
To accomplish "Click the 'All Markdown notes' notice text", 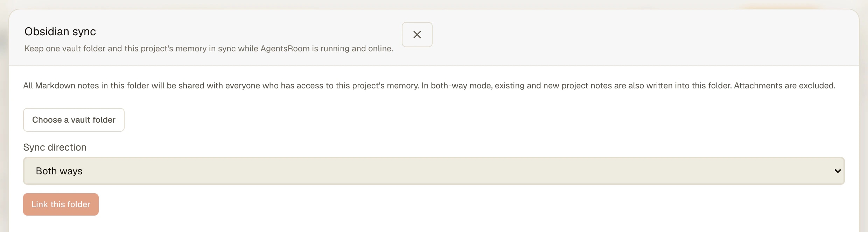I will [429, 86].
